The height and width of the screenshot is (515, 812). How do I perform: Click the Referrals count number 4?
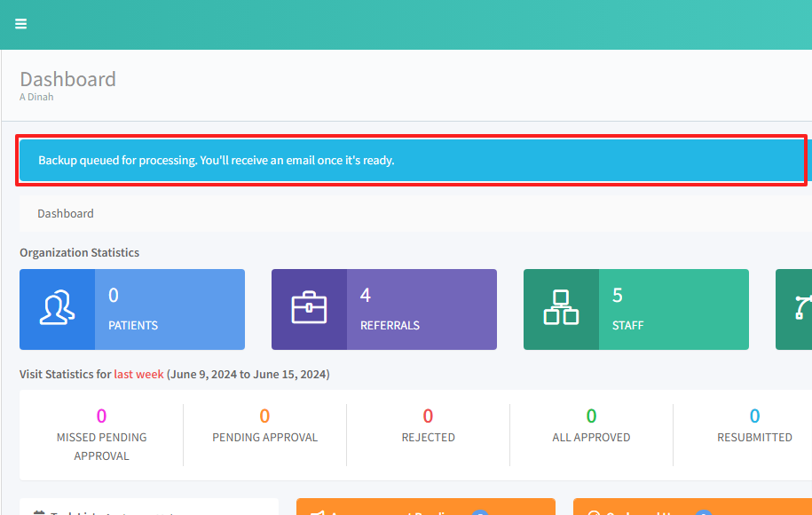tap(366, 296)
